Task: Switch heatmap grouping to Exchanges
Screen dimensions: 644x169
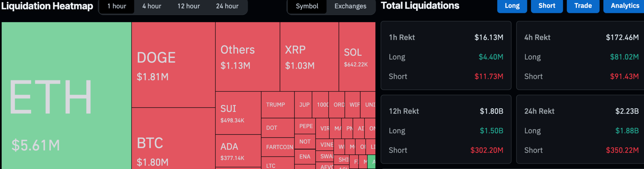Action: pyautogui.click(x=350, y=6)
